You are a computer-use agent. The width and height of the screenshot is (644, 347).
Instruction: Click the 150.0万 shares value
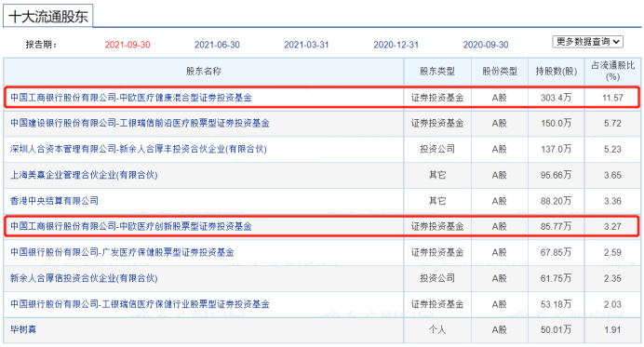pyautogui.click(x=557, y=123)
